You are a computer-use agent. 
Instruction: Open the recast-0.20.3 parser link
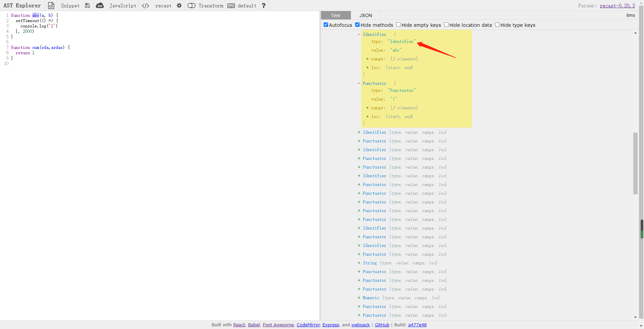(617, 6)
